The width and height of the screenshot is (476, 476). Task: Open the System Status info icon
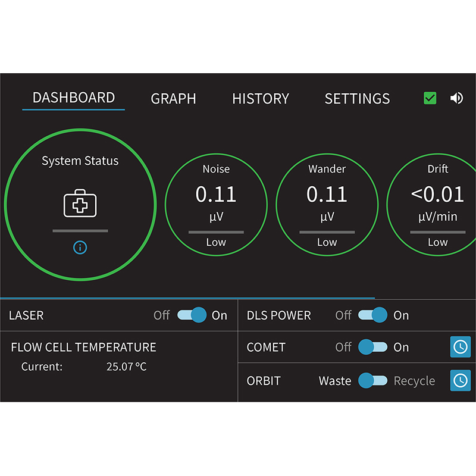(80, 248)
